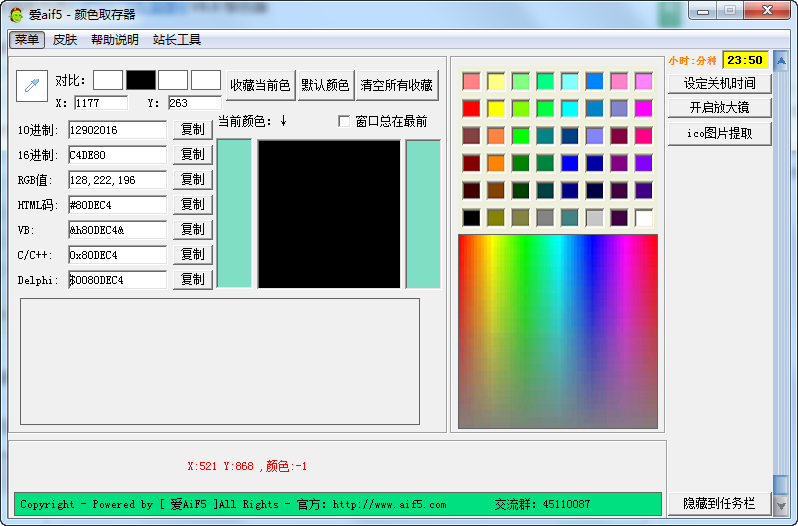Copy the 16进制 value with 复制
The height and width of the screenshot is (526, 798).
tap(193, 154)
